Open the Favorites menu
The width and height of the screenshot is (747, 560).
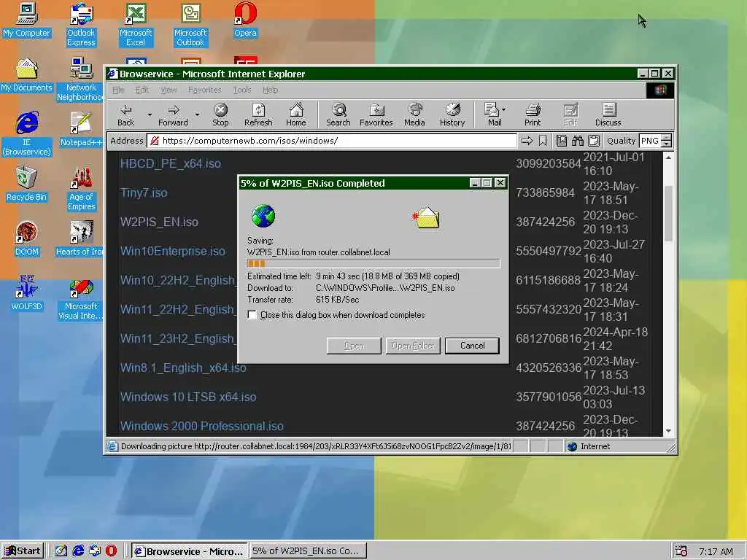205,90
